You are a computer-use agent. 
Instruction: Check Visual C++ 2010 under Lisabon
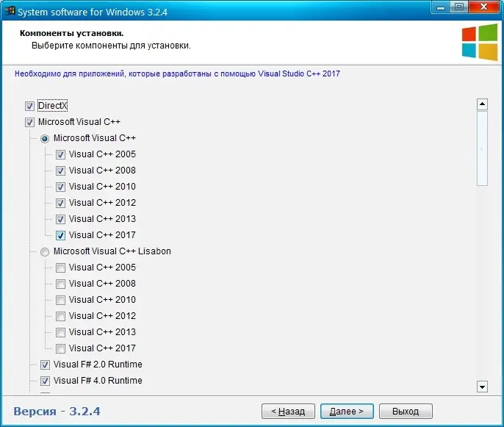[x=60, y=300]
